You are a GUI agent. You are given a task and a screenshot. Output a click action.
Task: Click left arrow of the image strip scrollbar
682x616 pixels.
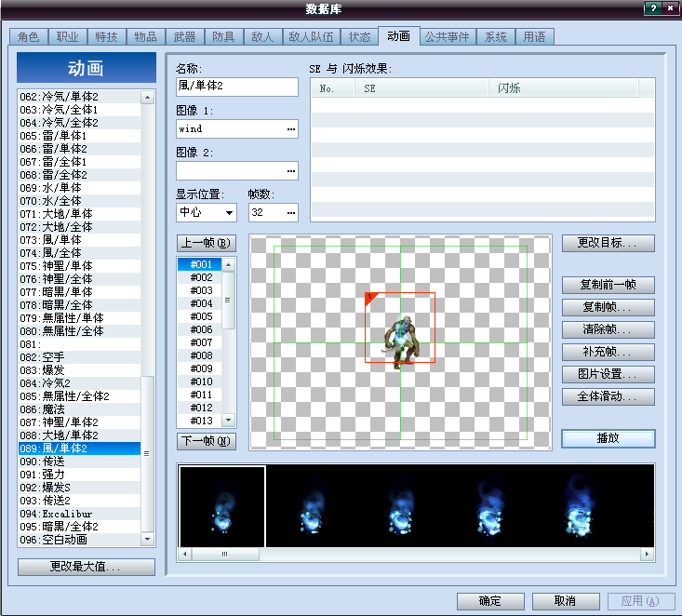pyautogui.click(x=185, y=554)
